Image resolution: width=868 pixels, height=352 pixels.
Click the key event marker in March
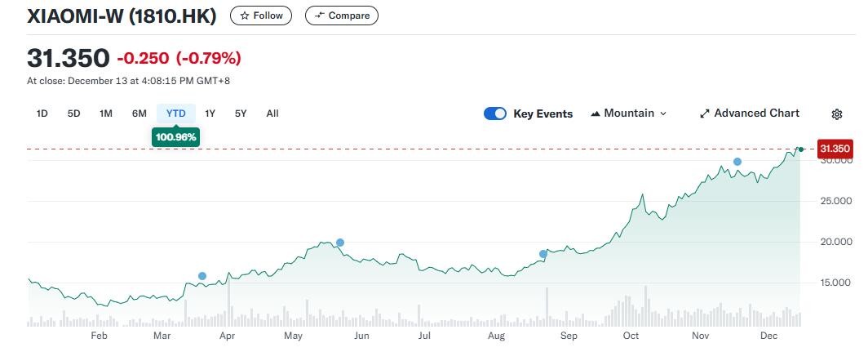(202, 276)
